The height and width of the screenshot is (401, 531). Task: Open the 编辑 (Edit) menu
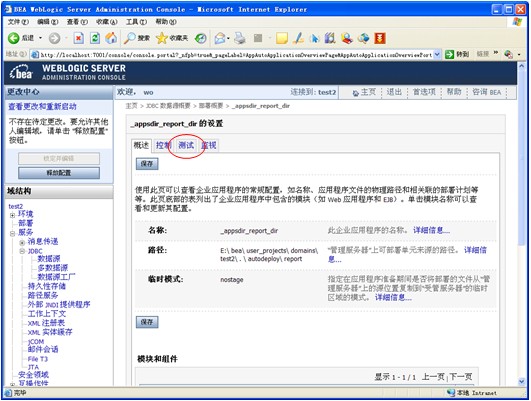[x=47, y=22]
